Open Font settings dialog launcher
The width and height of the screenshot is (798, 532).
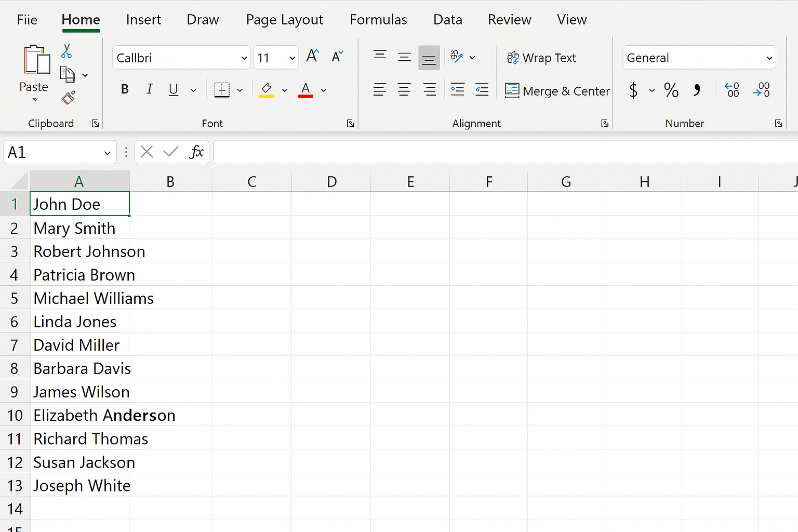tap(351, 123)
